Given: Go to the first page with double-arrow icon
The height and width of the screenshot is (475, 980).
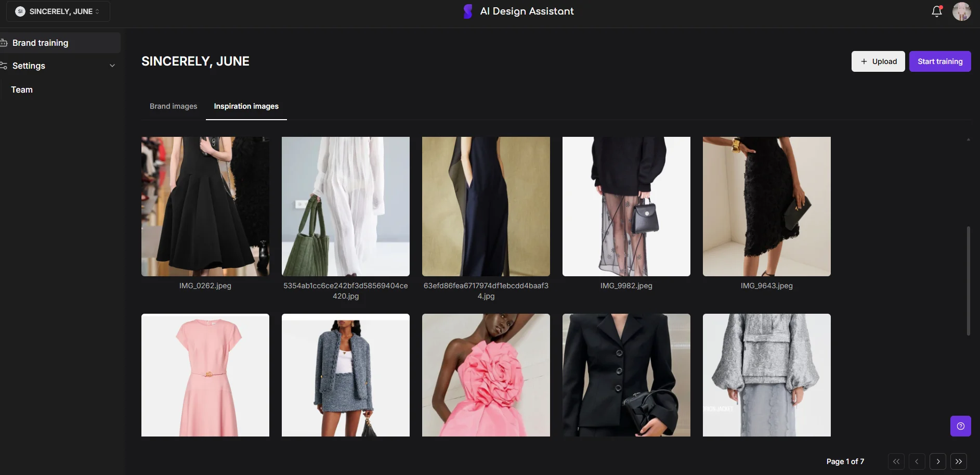Looking at the screenshot, I should (896, 461).
